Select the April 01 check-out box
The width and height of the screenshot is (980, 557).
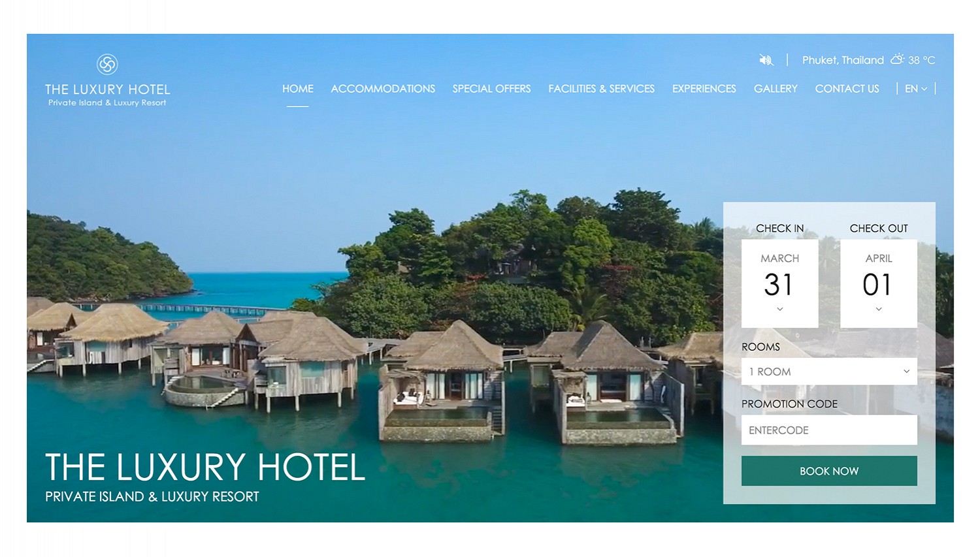879,283
